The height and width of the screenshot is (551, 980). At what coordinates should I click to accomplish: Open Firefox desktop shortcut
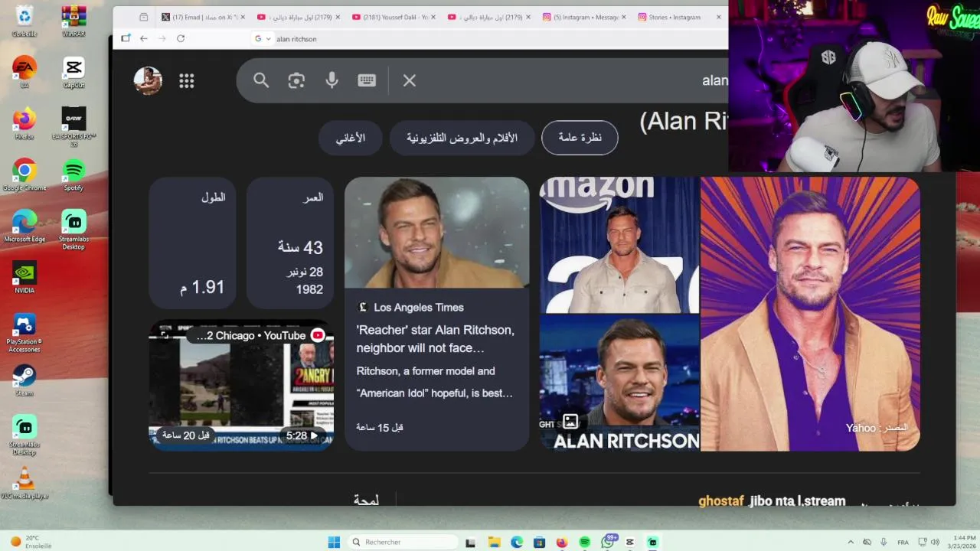point(24,123)
